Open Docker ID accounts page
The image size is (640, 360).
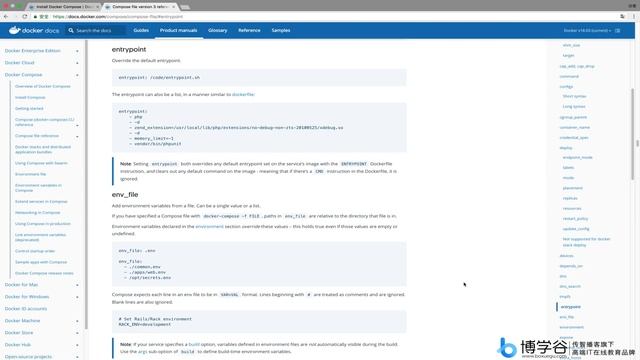click(x=26, y=309)
